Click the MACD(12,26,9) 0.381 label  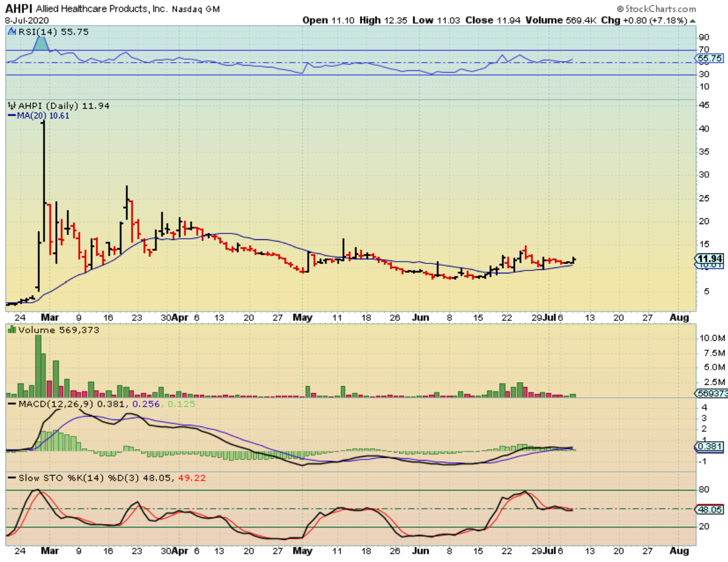tap(72, 404)
